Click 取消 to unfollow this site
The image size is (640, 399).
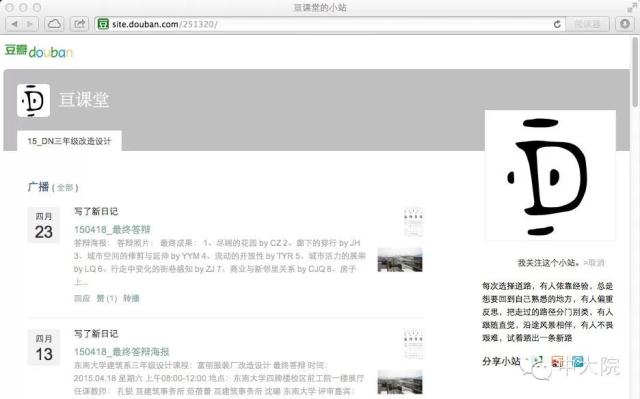(596, 263)
